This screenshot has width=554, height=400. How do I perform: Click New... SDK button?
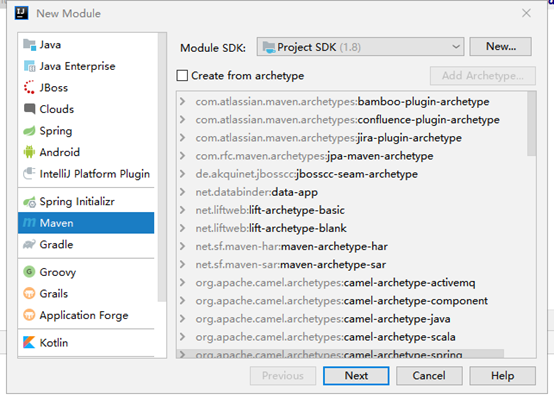tap(501, 47)
